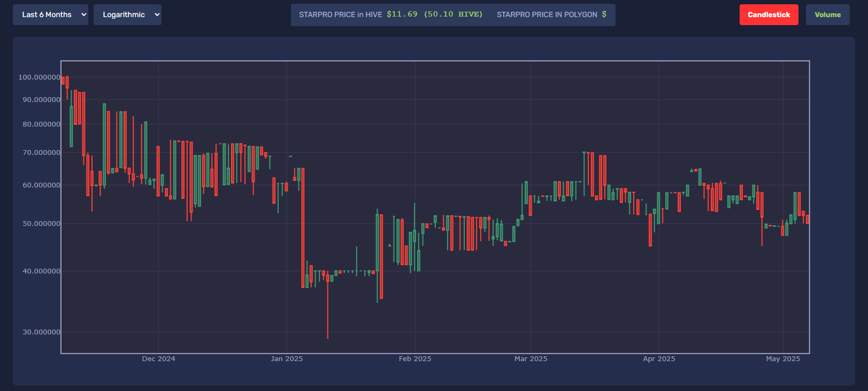Click the 50.000000 y-axis label
Viewport: 868px width, 391px height.
click(x=42, y=224)
